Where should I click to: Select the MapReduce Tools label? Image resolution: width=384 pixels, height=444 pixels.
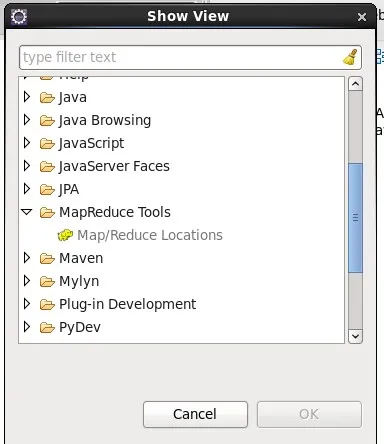pos(115,212)
